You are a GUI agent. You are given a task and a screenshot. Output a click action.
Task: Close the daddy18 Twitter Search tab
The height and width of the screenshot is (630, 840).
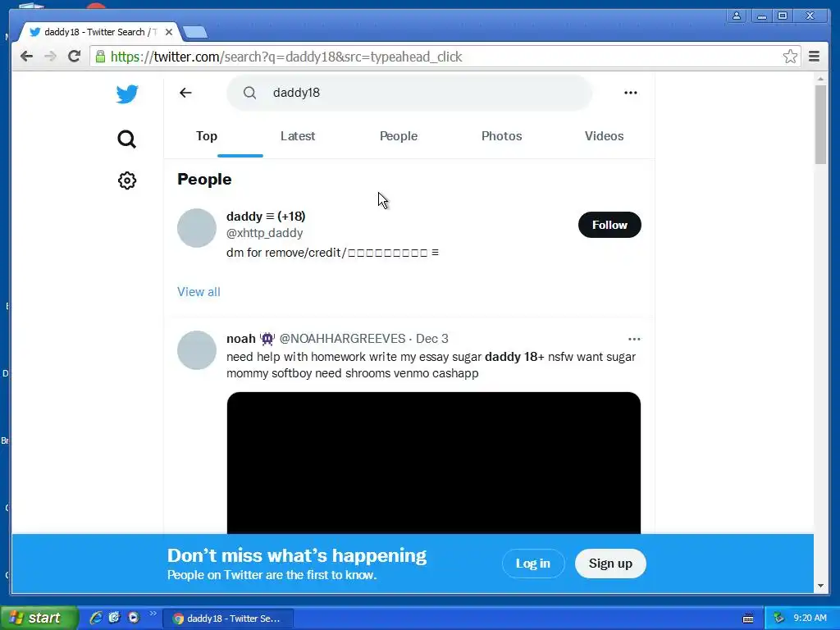point(169,32)
